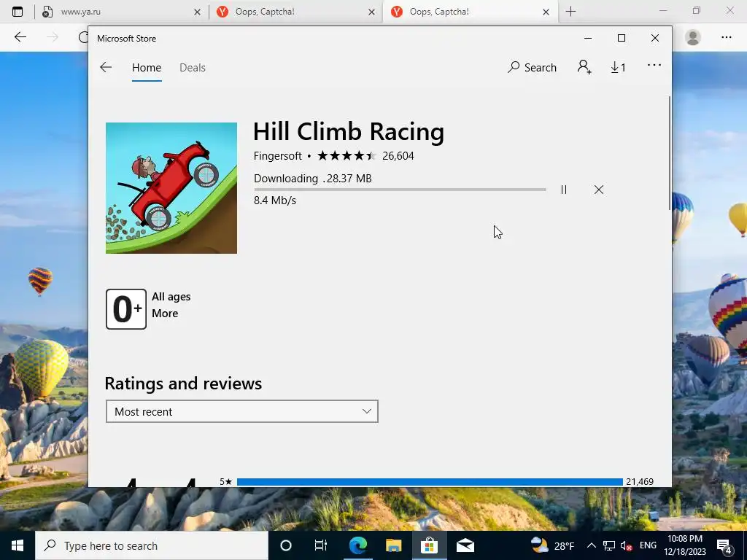747x560 pixels.
Task: Click the sign-in account icon
Action: 584,67
